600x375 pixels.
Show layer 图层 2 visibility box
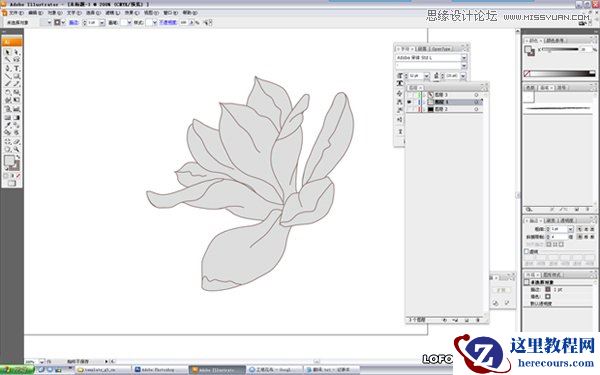409,109
